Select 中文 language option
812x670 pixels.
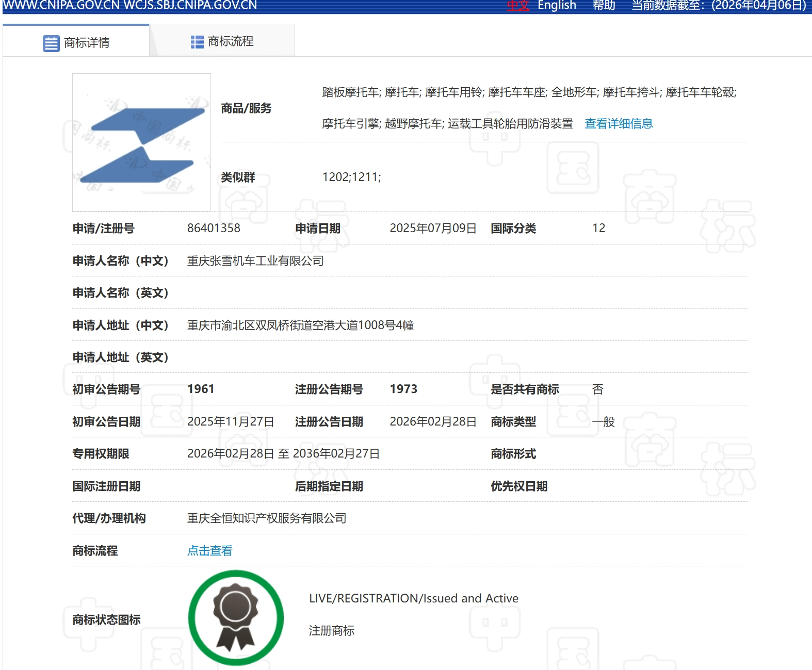coord(518,5)
